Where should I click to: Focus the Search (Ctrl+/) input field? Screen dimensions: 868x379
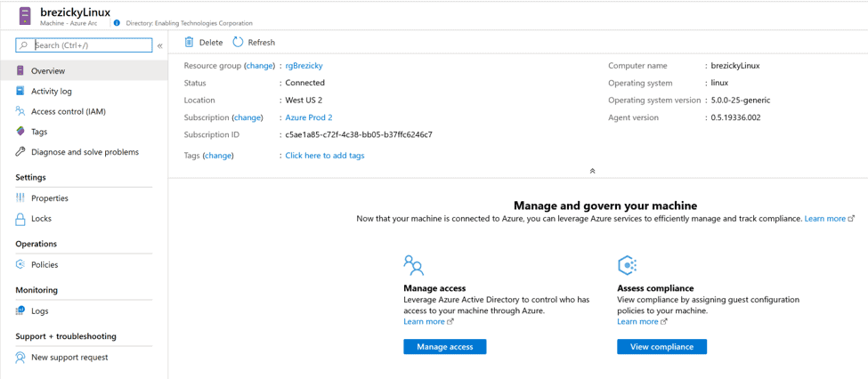click(84, 45)
